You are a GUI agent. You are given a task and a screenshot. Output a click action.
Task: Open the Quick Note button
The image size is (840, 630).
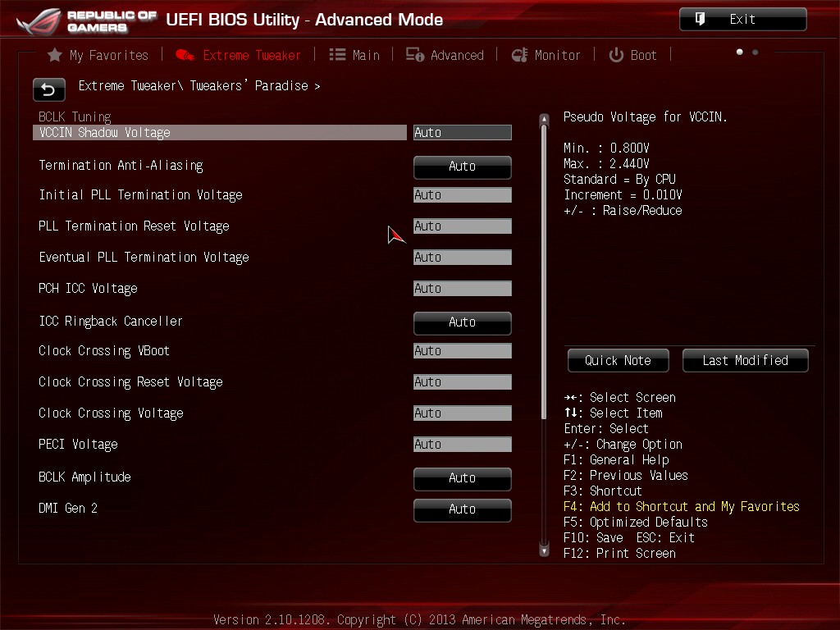[619, 361]
